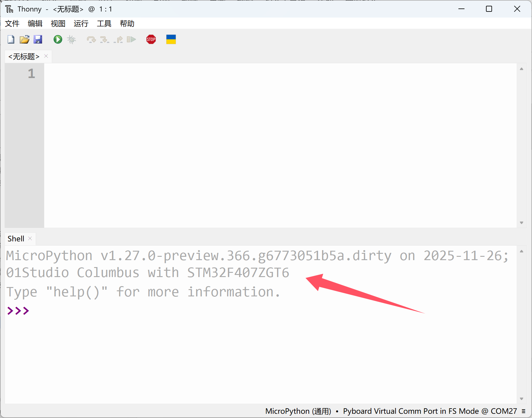Run the current script
The height and width of the screenshot is (418, 532).
coord(58,39)
